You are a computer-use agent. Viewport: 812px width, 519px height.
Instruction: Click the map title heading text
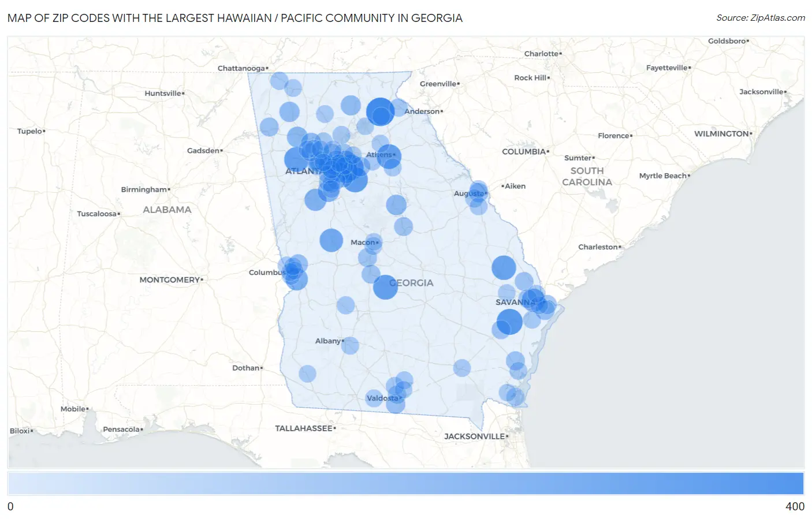point(235,18)
